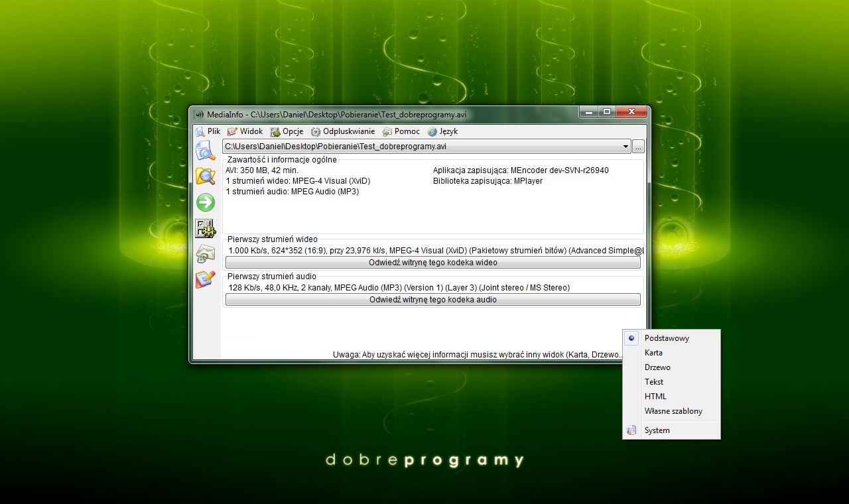Choose HTML view from popup menu
849x504 pixels.
671,397
